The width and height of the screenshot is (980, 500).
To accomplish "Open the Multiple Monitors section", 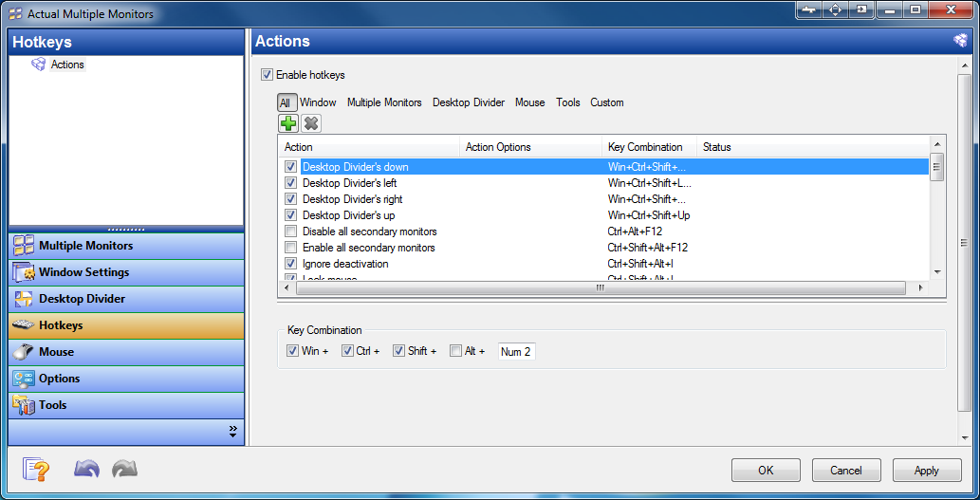I will (126, 246).
